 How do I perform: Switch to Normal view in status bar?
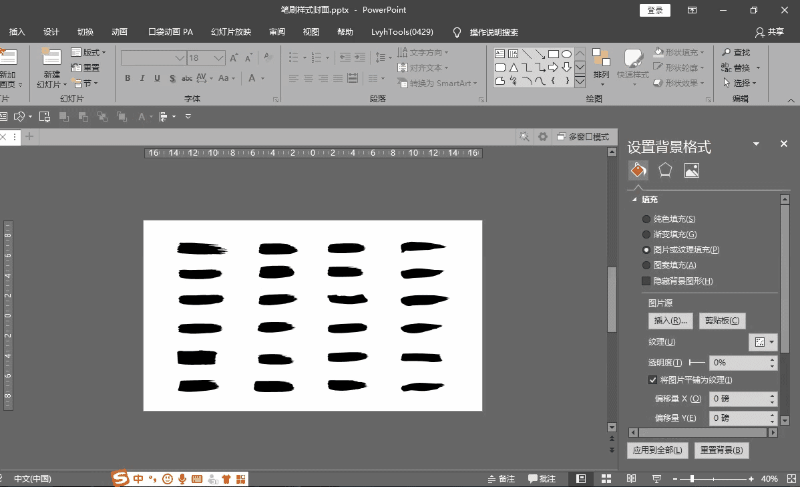point(581,478)
